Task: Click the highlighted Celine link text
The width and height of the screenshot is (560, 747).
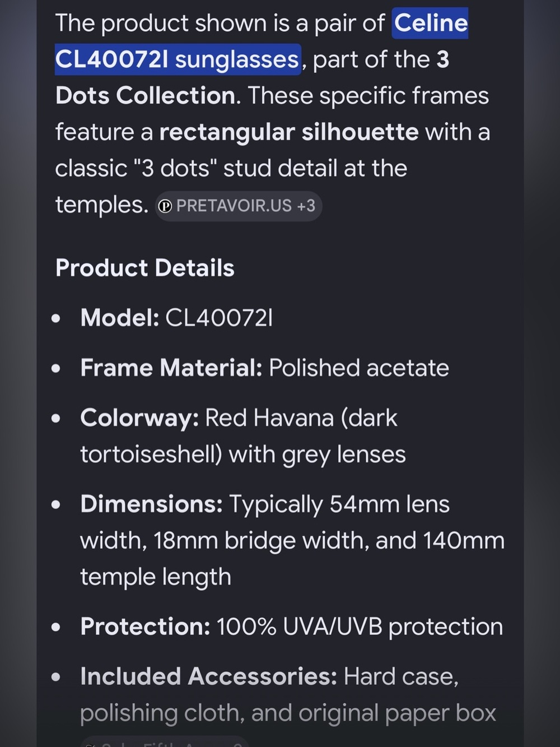Action: point(430,24)
